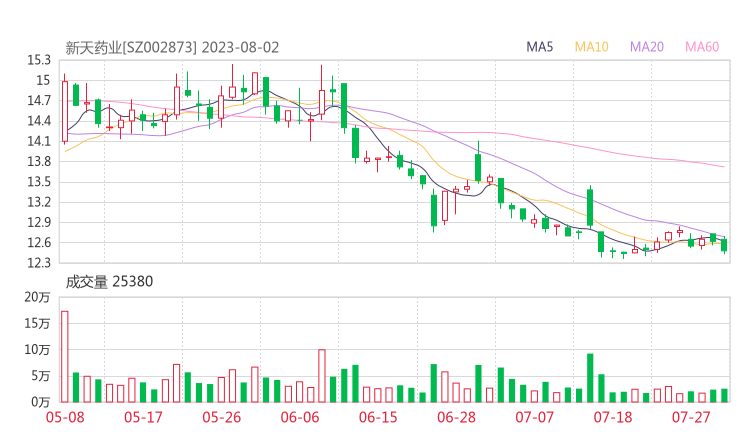Click the 07-07 date axis label
This screenshot has height=440, width=740.
click(x=534, y=417)
